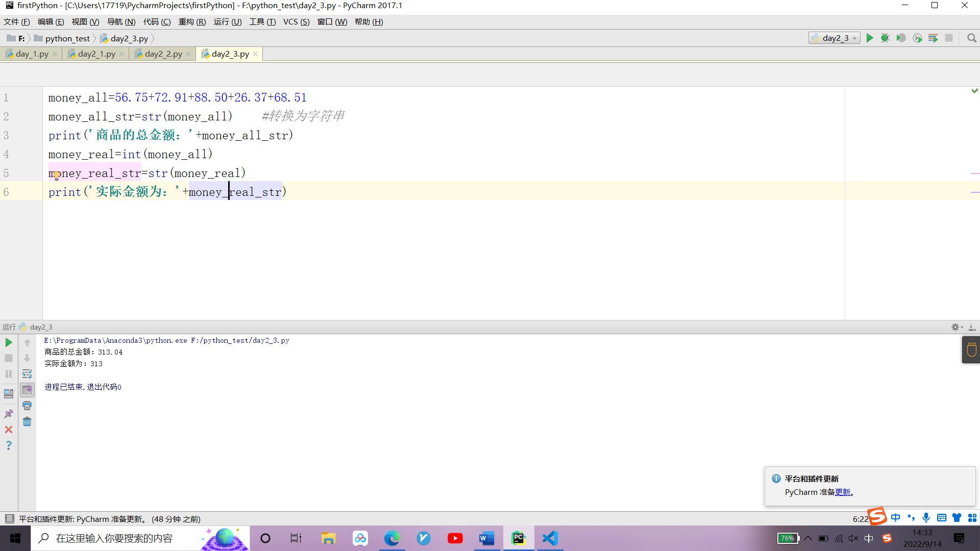The height and width of the screenshot is (551, 980).
Task: Rerun the program in the run panel
Action: click(x=8, y=343)
